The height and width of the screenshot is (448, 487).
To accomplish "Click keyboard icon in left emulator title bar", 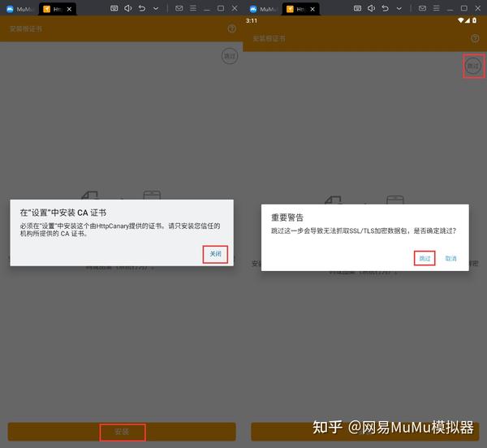I will tap(114, 8).
